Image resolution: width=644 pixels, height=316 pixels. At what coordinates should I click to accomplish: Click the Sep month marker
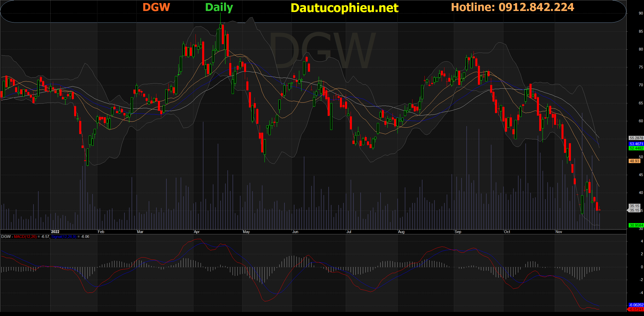pos(458,232)
